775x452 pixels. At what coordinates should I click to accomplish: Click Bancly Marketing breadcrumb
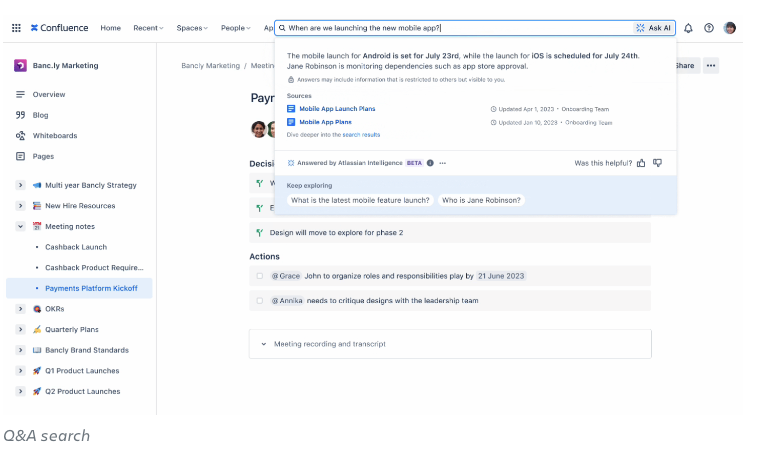(211, 65)
